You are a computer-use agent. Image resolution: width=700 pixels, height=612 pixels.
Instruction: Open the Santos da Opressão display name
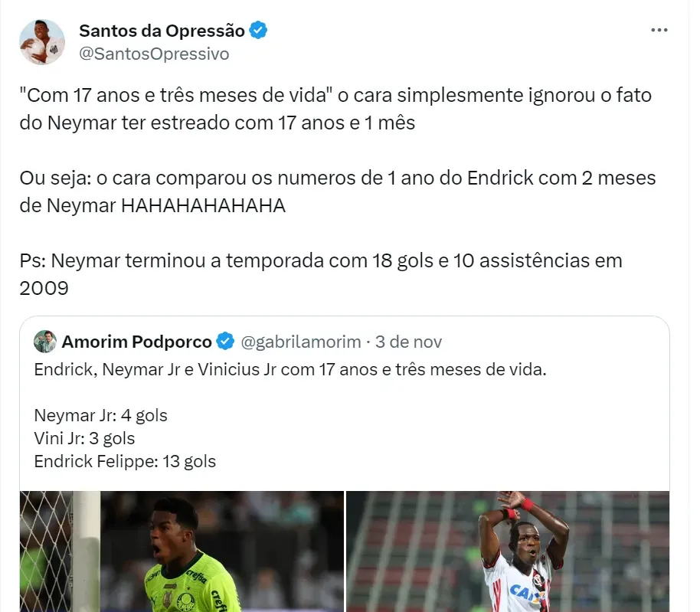[x=162, y=31]
